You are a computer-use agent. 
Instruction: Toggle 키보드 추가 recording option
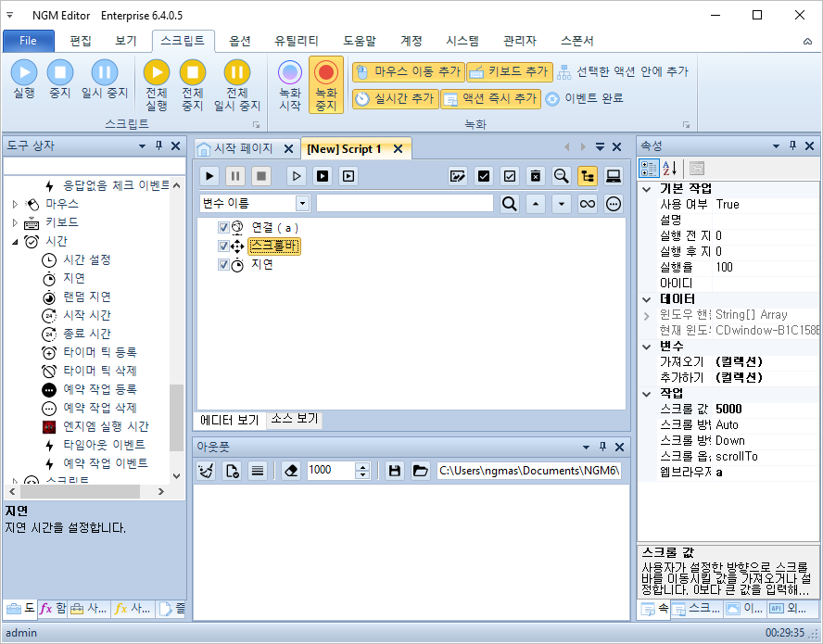coord(510,72)
